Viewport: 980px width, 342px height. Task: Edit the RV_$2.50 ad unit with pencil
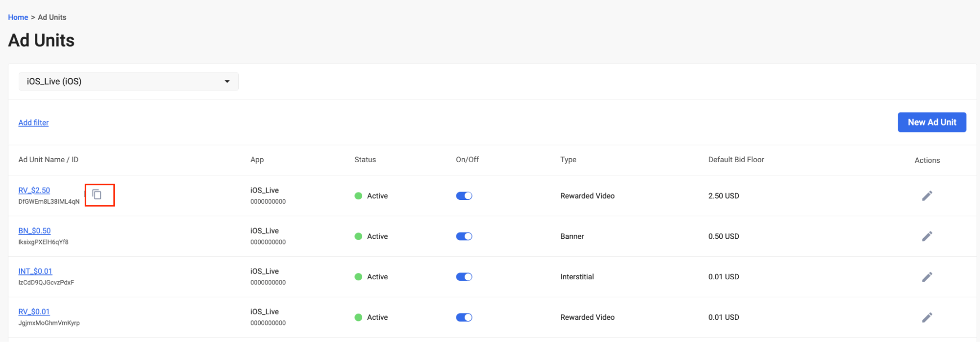[927, 196]
